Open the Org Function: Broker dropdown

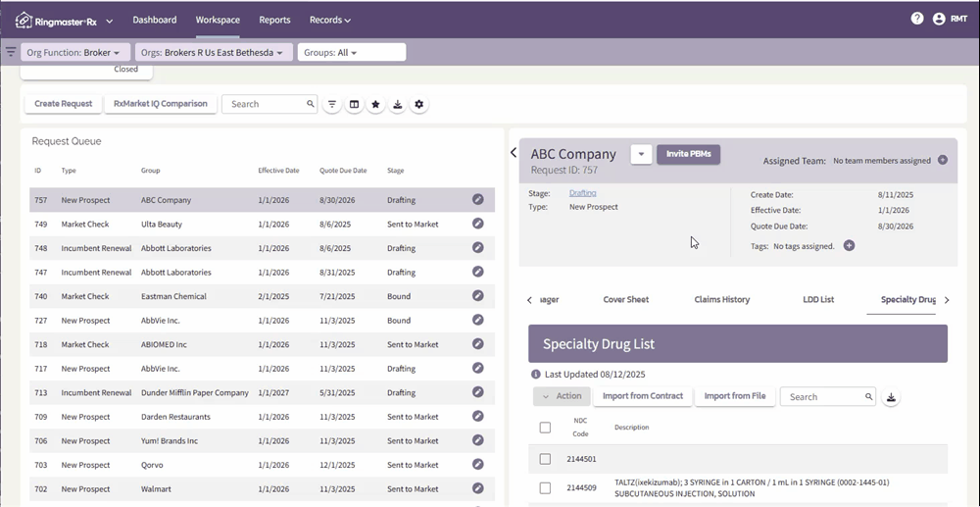[x=75, y=53]
